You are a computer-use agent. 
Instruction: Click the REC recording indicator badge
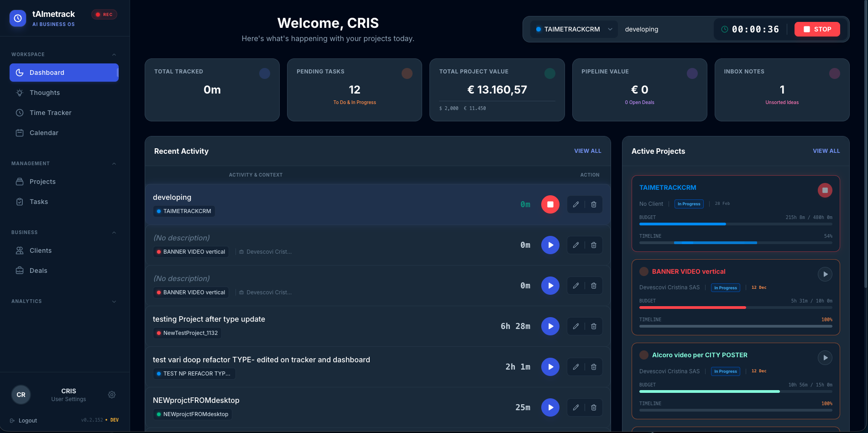104,15
